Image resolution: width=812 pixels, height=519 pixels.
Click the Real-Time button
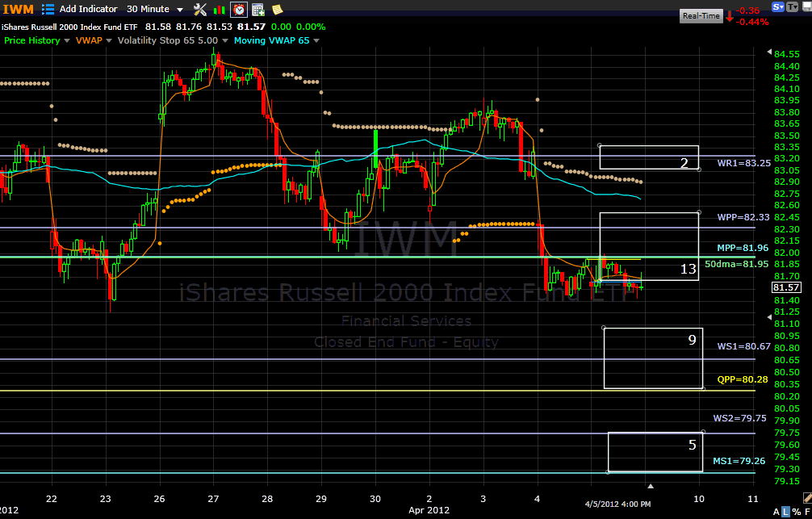701,15
